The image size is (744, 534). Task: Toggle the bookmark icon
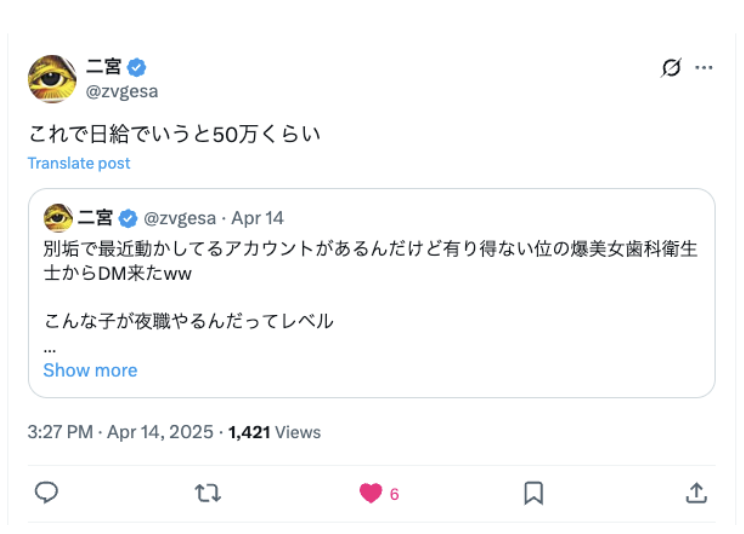click(x=534, y=493)
